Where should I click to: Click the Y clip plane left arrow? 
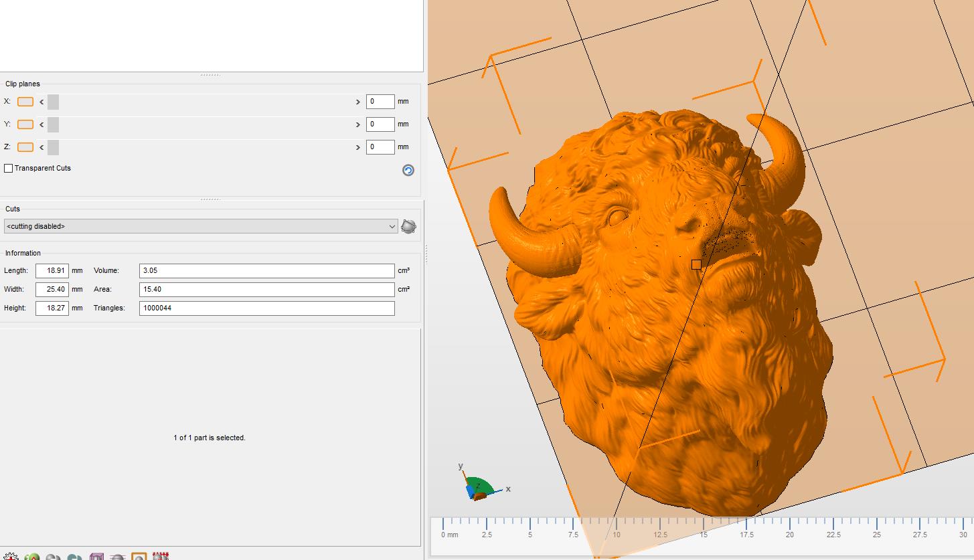[42, 124]
